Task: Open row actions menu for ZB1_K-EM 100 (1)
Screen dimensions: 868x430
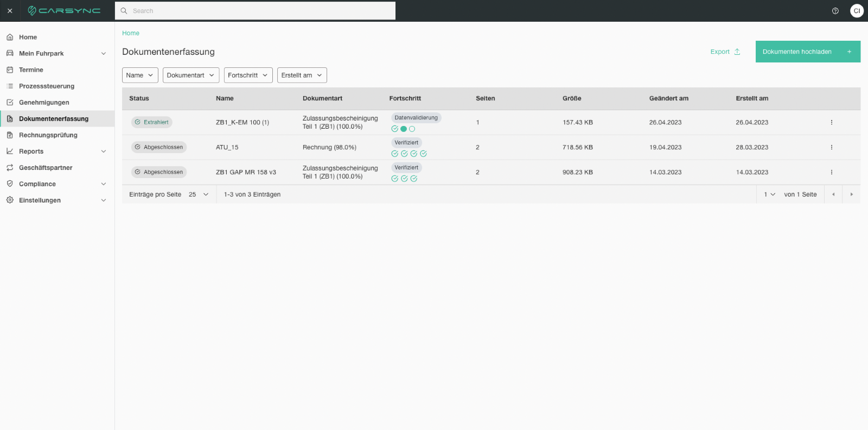Action: (831, 123)
